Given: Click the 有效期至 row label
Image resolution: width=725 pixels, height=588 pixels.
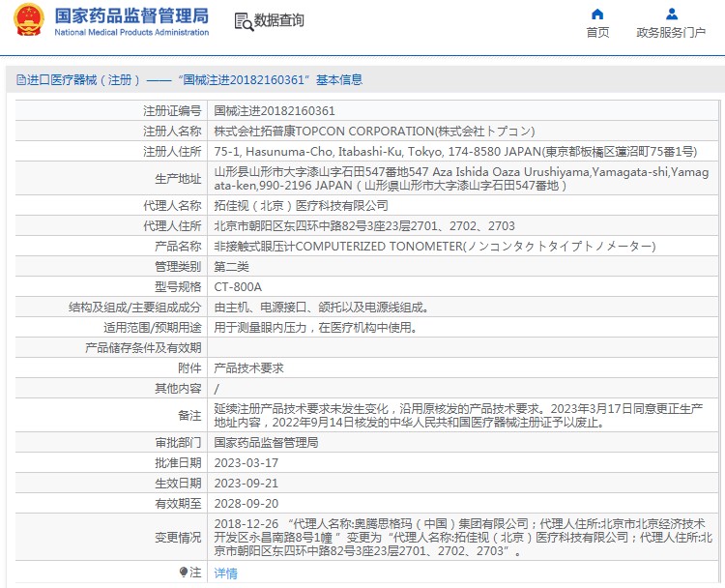Looking at the screenshot, I should click(x=178, y=503).
